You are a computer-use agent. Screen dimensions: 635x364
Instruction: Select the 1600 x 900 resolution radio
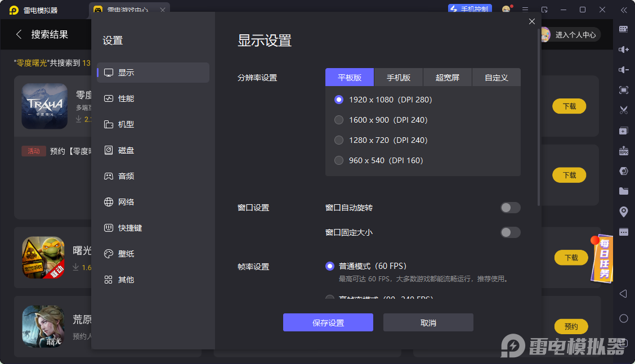[x=338, y=120]
